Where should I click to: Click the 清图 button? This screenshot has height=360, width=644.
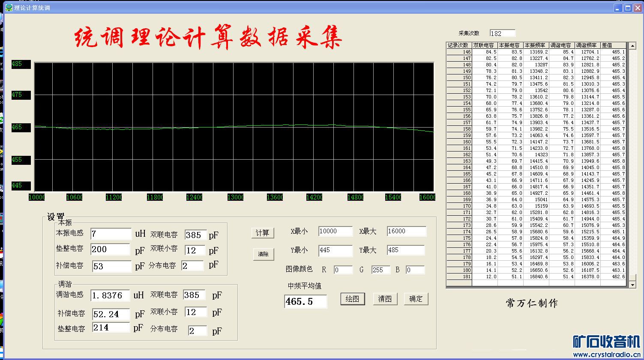click(x=385, y=299)
